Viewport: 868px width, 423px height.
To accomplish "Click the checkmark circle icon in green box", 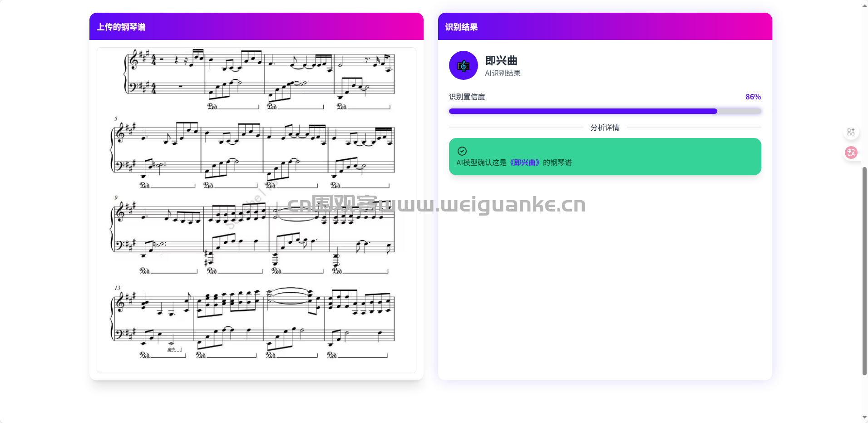I will click(x=462, y=151).
